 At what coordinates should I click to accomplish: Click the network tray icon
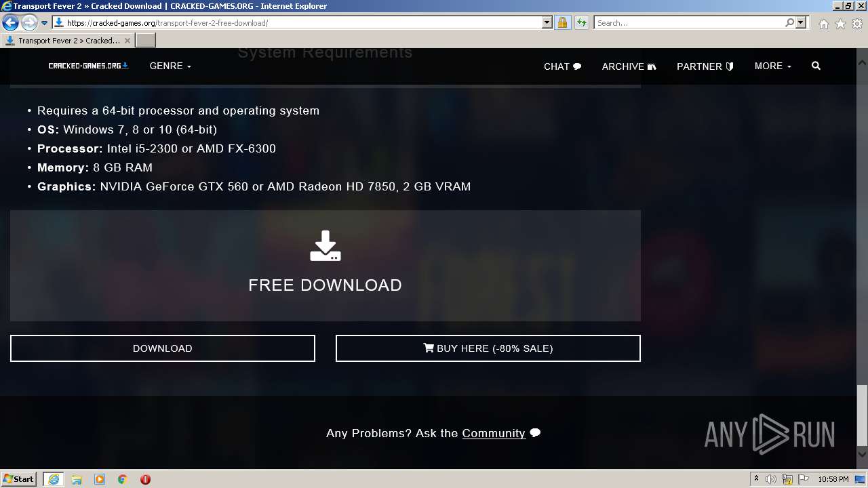[787, 479]
